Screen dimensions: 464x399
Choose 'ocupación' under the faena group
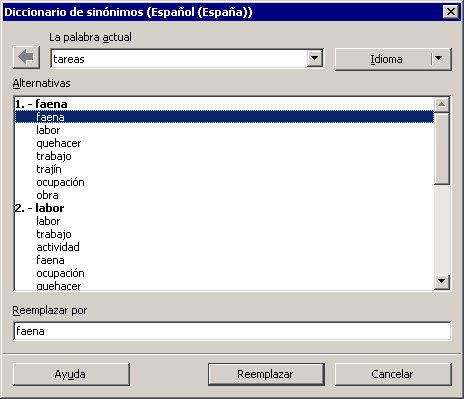(x=60, y=182)
